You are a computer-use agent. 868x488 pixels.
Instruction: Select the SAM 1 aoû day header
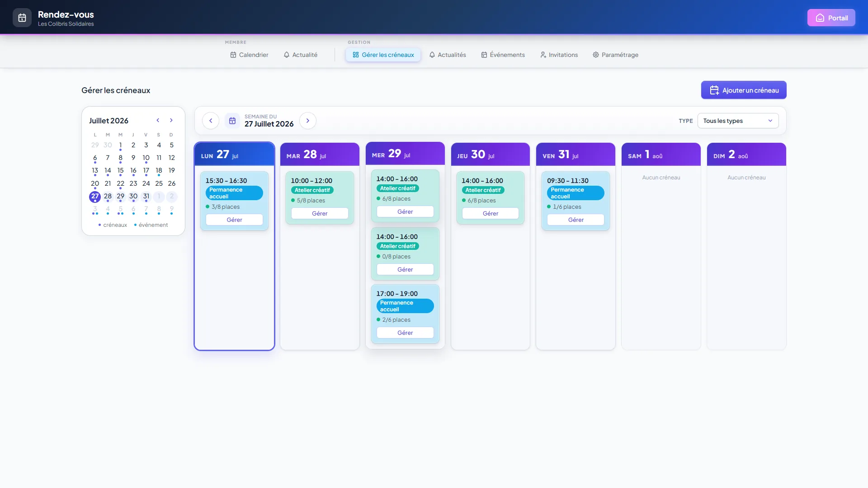(661, 155)
